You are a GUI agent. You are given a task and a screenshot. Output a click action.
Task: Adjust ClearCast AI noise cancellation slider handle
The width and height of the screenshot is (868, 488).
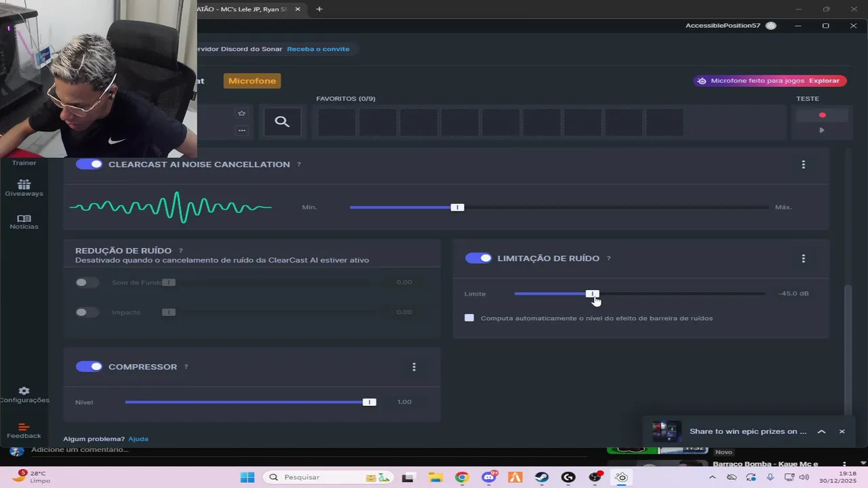tap(458, 207)
